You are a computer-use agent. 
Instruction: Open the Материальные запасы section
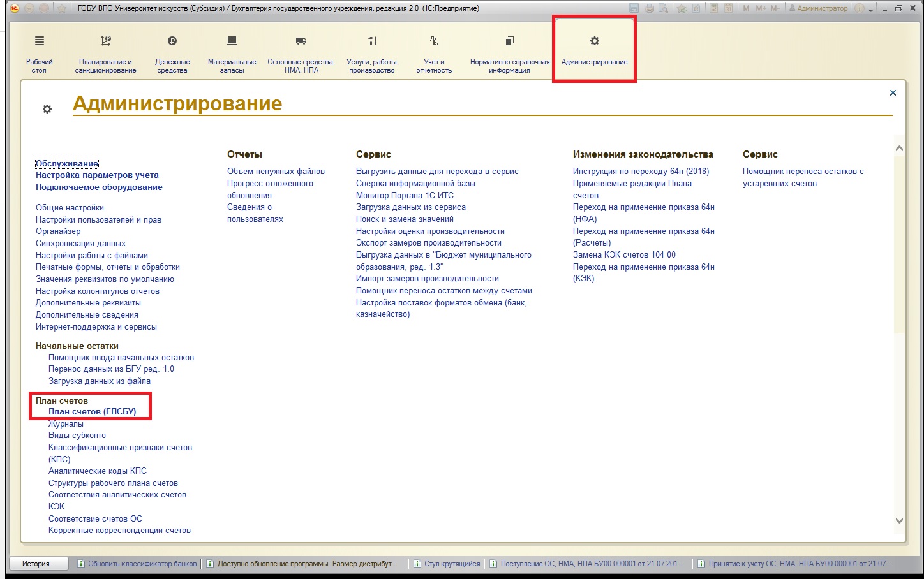tap(232, 54)
